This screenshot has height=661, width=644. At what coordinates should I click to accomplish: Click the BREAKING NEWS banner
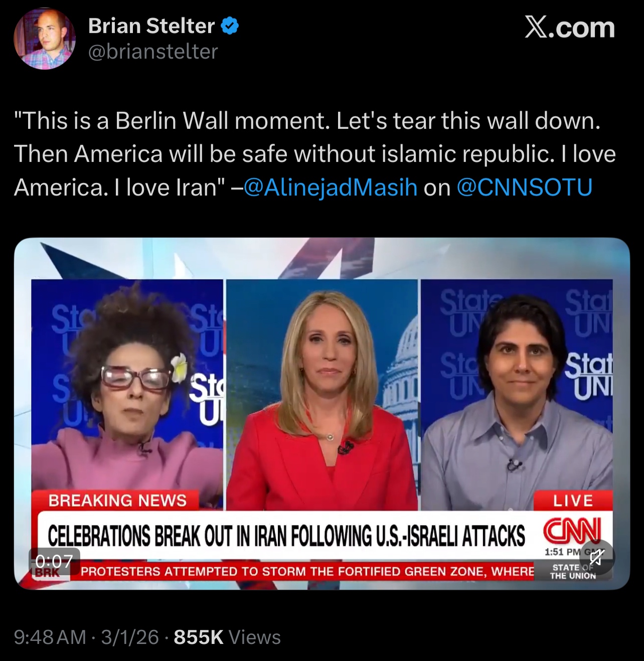(x=117, y=501)
